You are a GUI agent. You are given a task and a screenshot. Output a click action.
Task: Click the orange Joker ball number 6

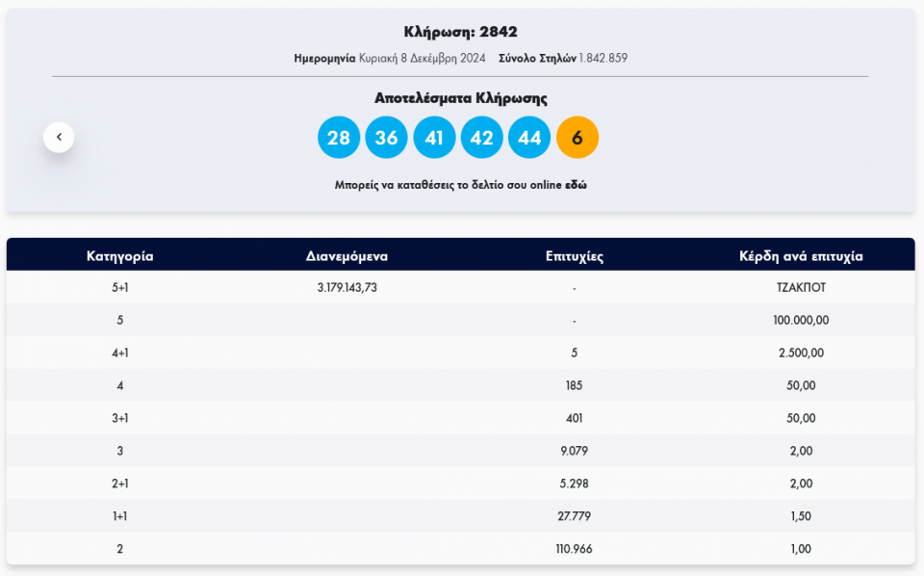click(x=577, y=138)
